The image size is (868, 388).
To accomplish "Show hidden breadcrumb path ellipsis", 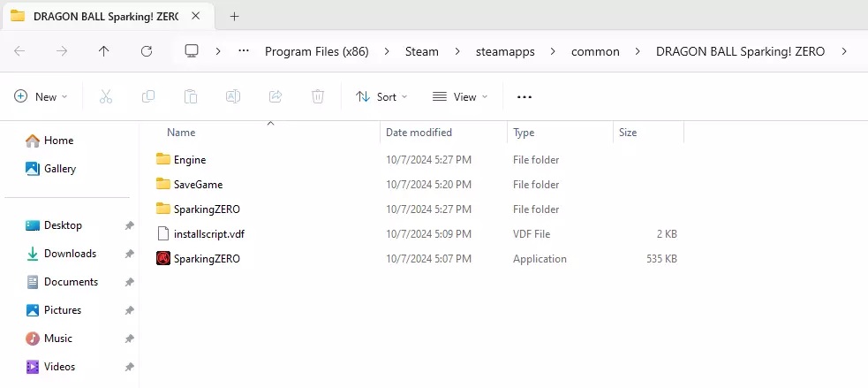I will [x=244, y=51].
